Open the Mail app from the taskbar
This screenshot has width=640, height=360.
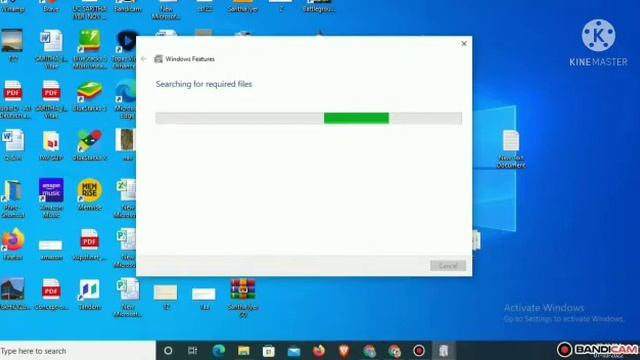tap(294, 351)
